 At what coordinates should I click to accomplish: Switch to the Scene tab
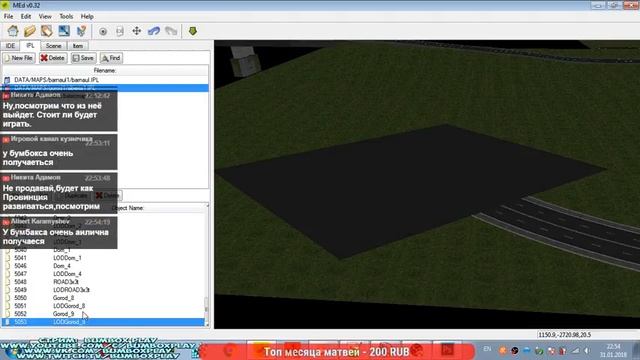pyautogui.click(x=53, y=46)
